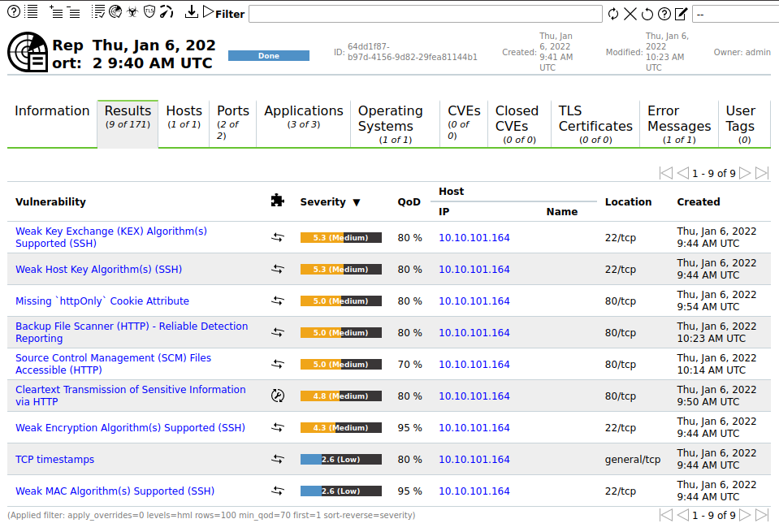Open the Error Messages tab
The height and width of the screenshot is (532, 779).
pos(678,123)
